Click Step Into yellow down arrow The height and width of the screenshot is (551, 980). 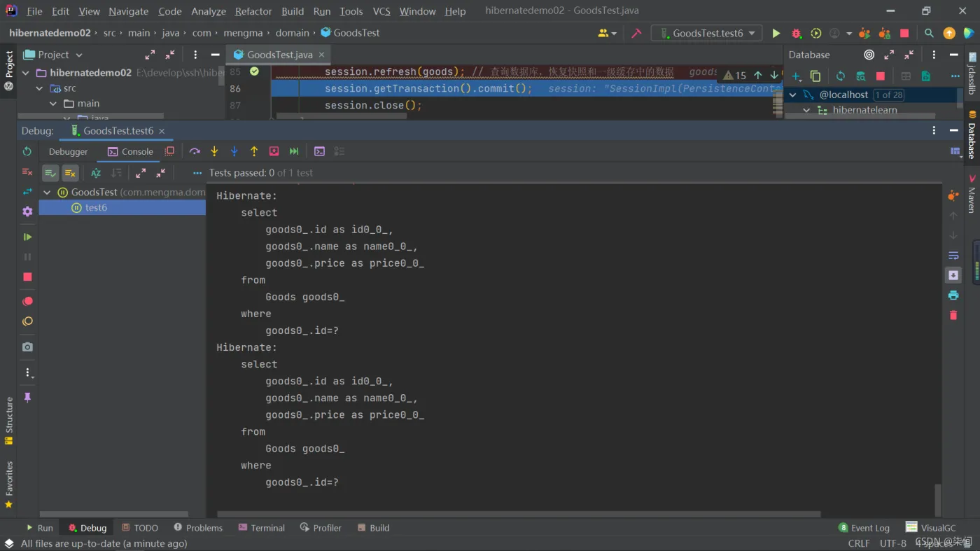click(214, 151)
